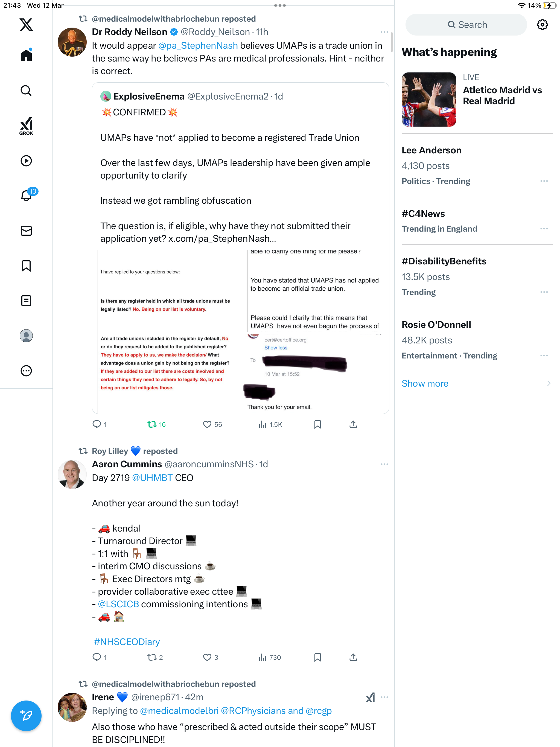Focus the Search input field
Screen dimensions: 560x747
[x=466, y=25]
